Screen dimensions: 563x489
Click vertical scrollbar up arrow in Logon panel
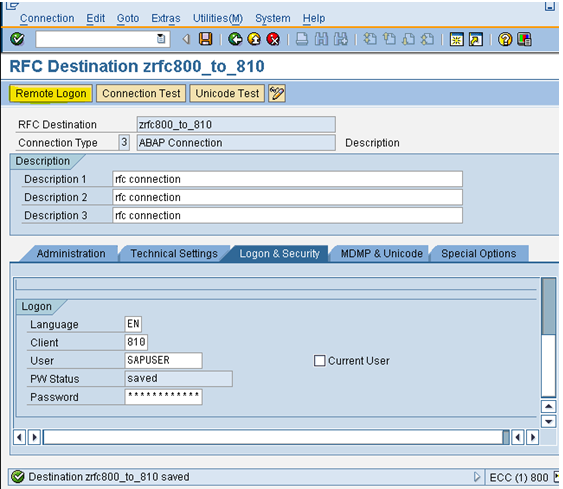click(548, 406)
